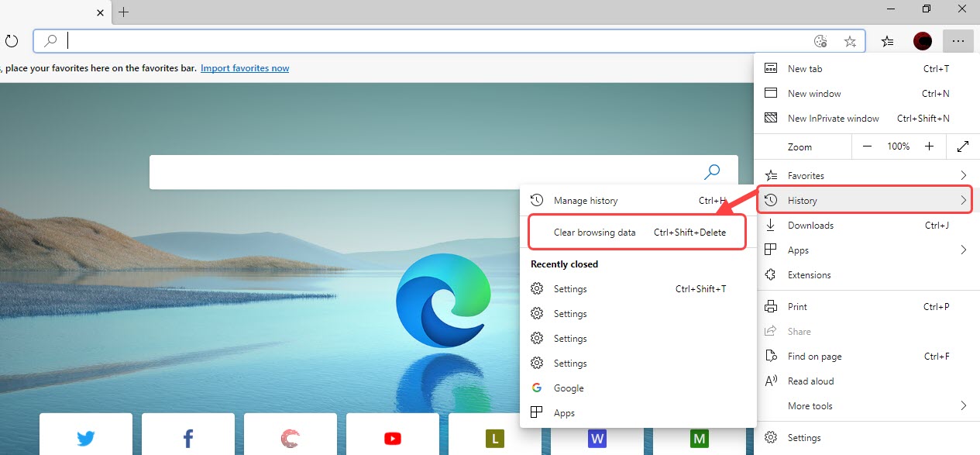Expand the More tools submenu
The height and width of the screenshot is (455, 980).
pyautogui.click(x=866, y=406)
